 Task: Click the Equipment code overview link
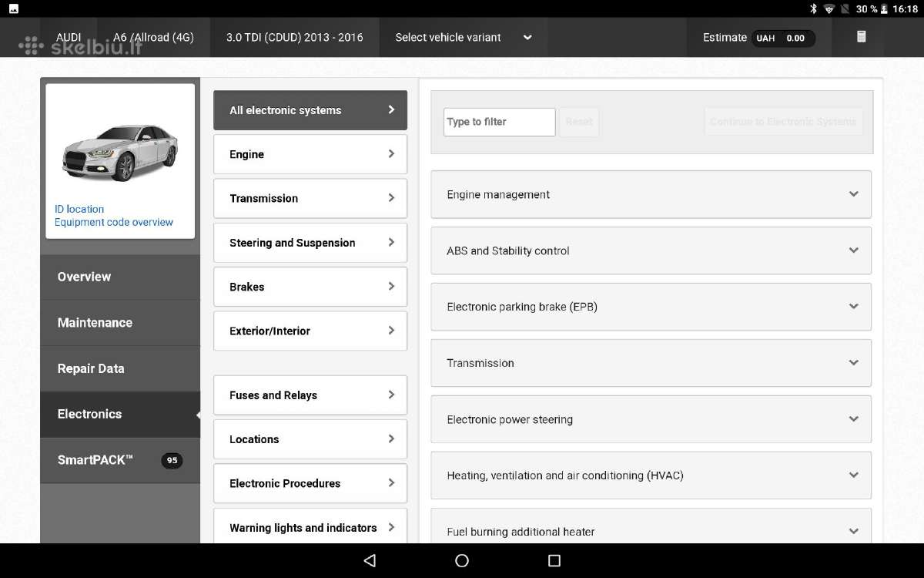point(114,222)
